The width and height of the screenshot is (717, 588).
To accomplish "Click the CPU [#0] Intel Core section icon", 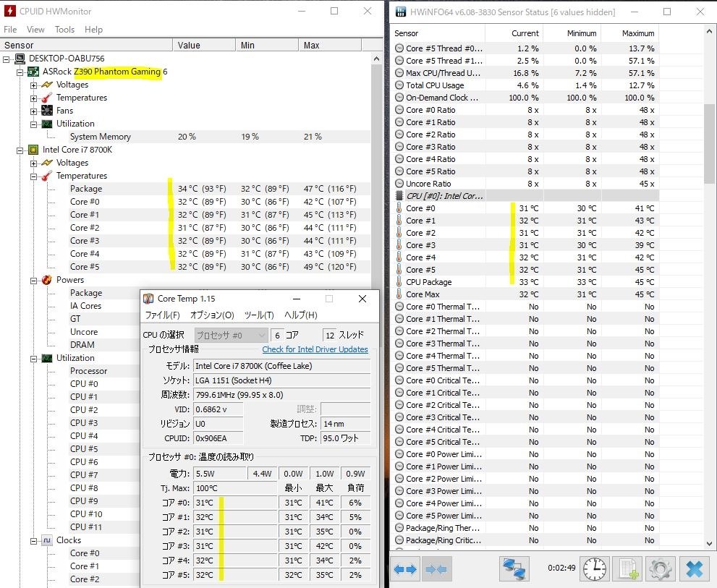I will click(399, 196).
